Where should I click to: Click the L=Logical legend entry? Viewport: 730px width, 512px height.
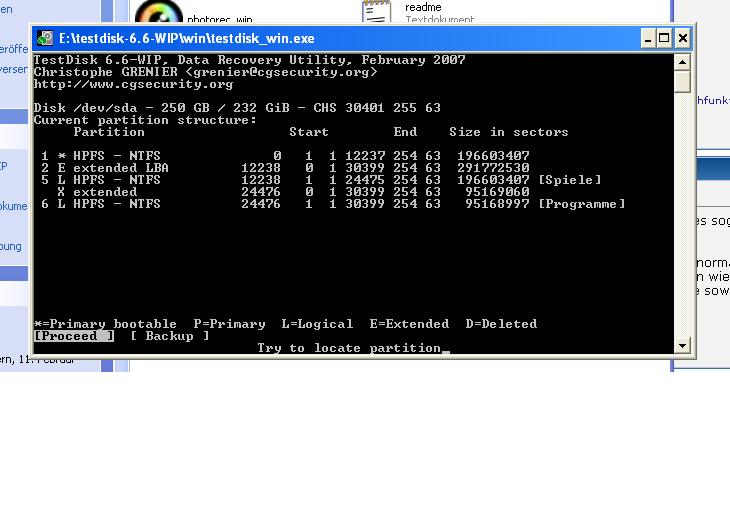317,324
